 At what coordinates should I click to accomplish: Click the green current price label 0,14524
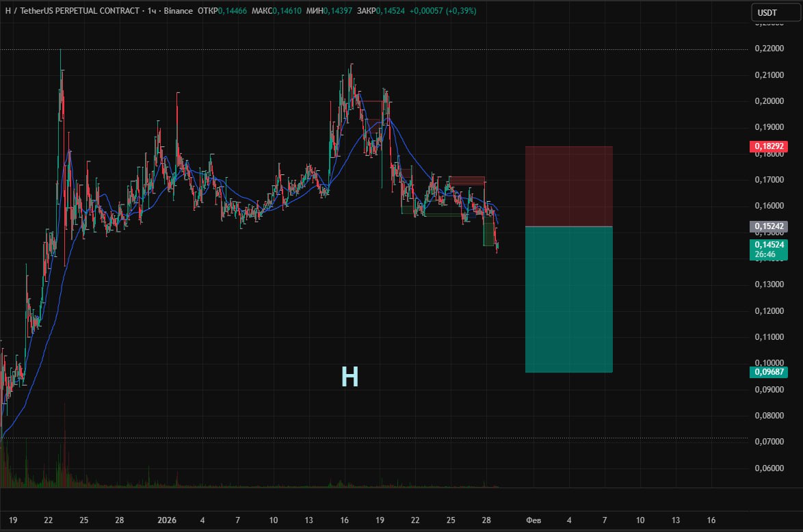pos(769,244)
